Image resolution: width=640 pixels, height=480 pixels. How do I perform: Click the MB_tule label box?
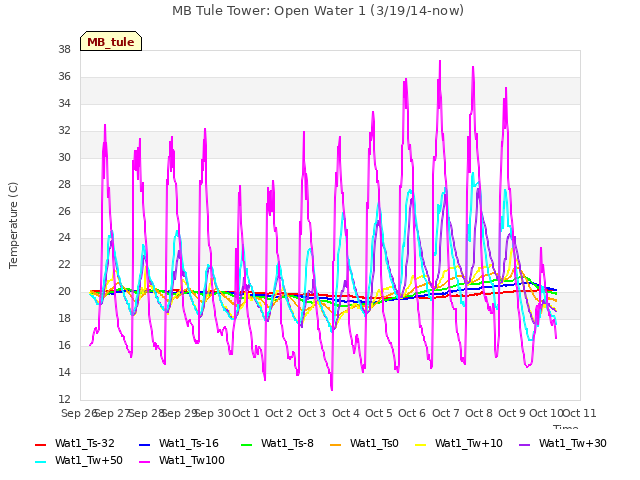pyautogui.click(x=111, y=41)
